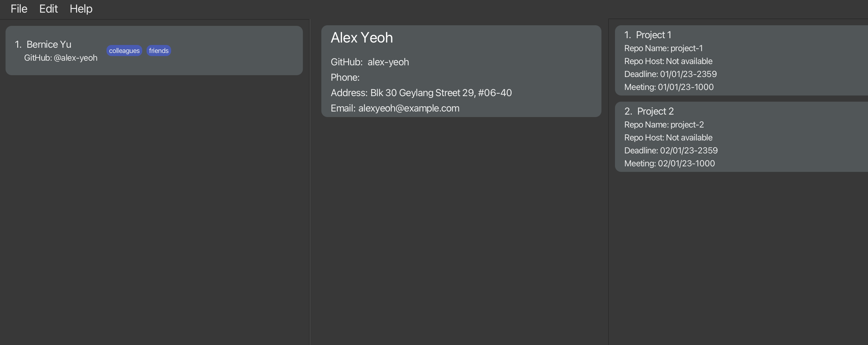This screenshot has width=868, height=345.
Task: Open the Help menu
Action: coord(81,9)
